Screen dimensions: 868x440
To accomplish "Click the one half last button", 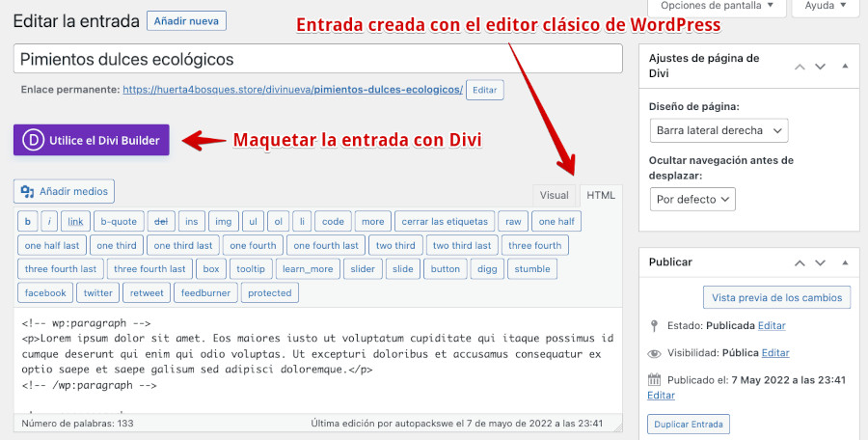I will [x=52, y=245].
